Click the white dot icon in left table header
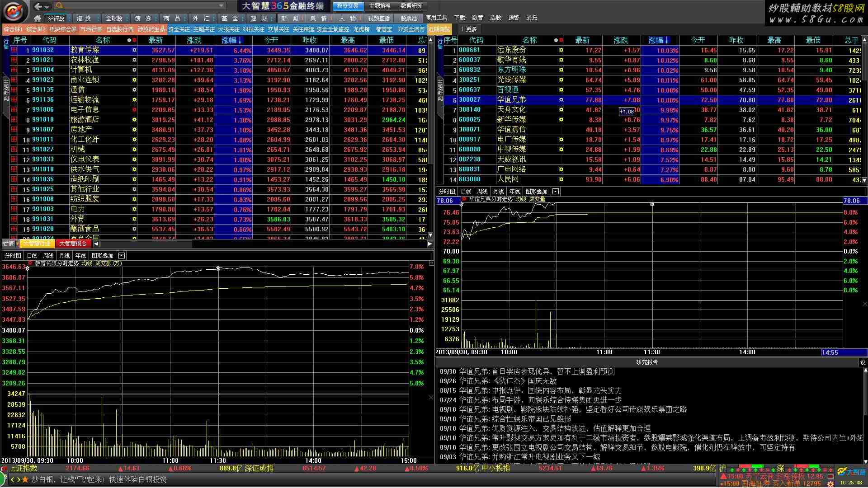The image size is (868, 488). click(x=129, y=40)
